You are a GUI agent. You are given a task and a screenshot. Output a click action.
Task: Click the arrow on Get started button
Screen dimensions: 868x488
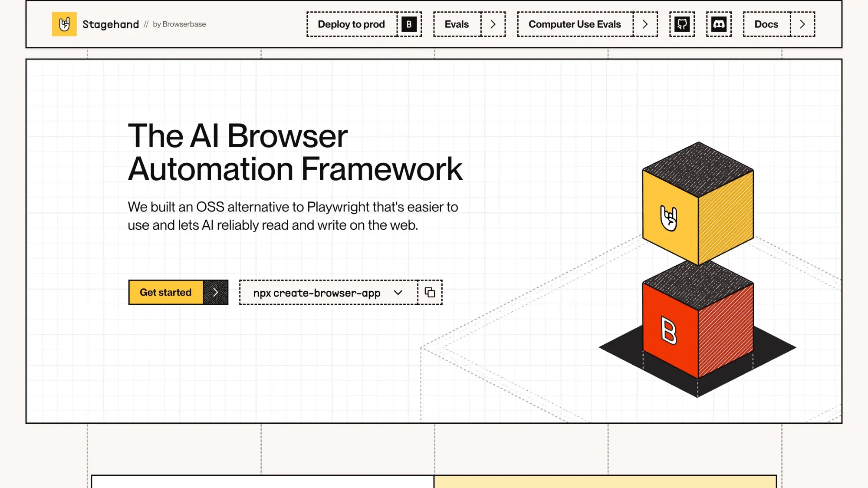[216, 292]
